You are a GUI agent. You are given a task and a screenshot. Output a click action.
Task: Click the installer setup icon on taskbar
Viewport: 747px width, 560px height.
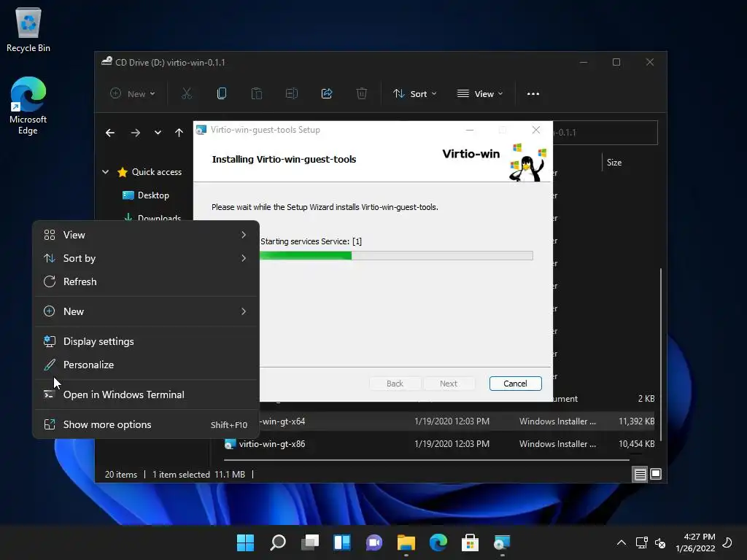tap(502, 542)
